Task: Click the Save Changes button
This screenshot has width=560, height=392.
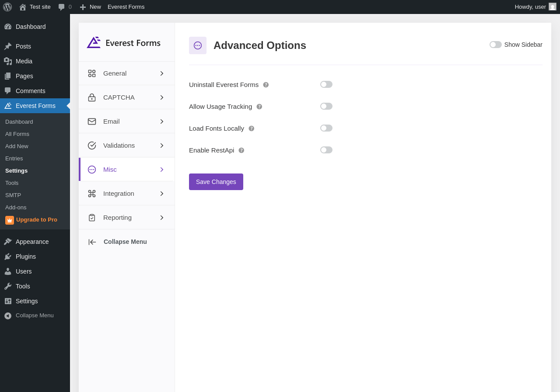Action: tap(216, 182)
